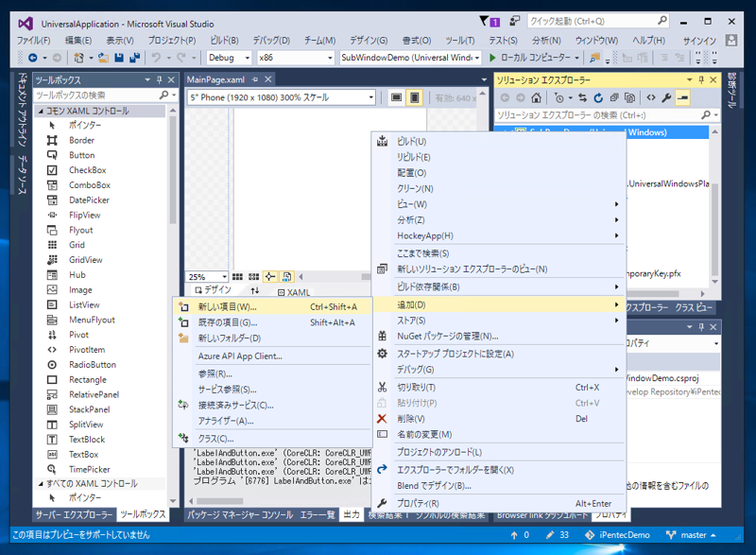
Task: Choose New Folder in Add submenu
Action: [x=272, y=338]
